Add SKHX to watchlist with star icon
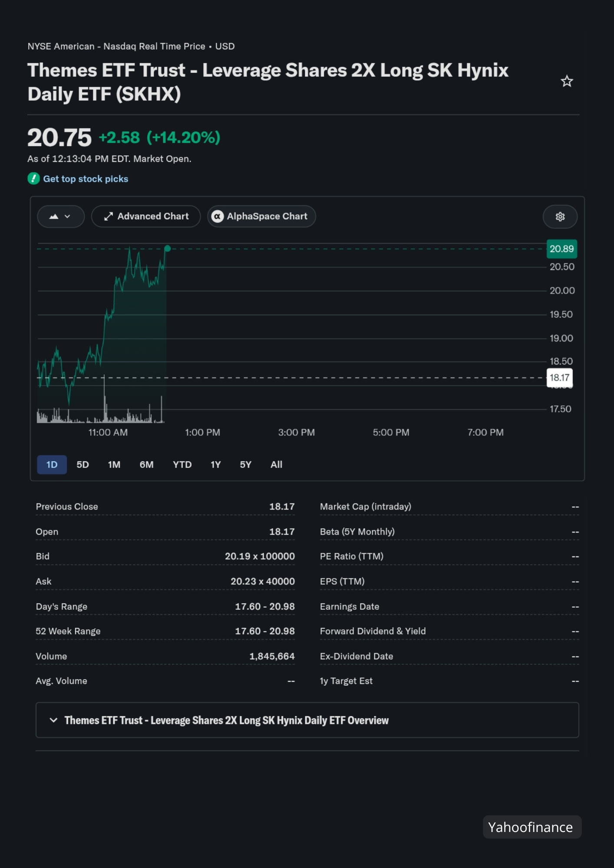Screen dimensions: 614x868 click(567, 81)
